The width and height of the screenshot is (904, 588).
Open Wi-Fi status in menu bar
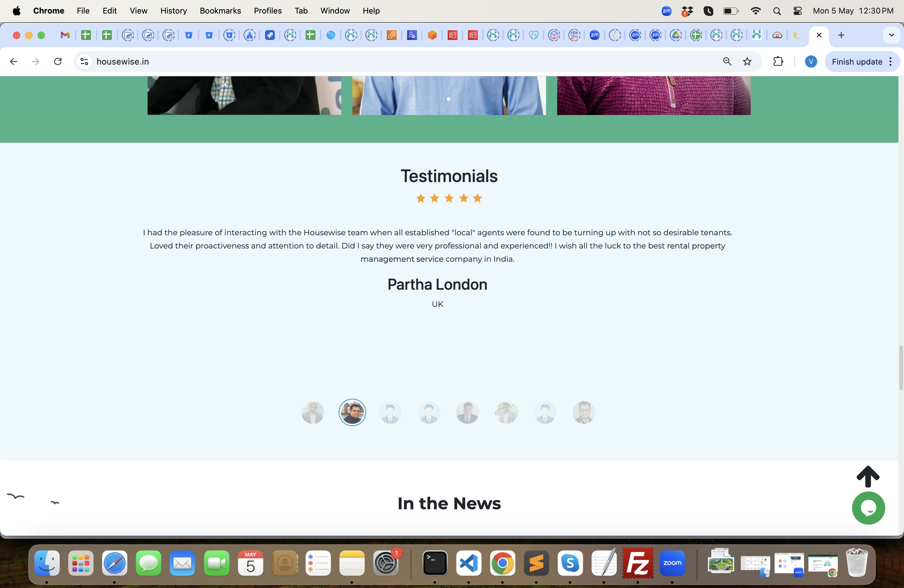tap(755, 11)
